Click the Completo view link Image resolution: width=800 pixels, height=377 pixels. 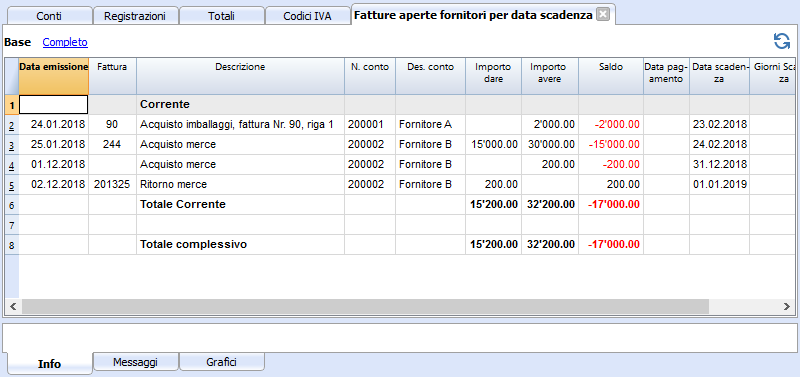[65, 42]
